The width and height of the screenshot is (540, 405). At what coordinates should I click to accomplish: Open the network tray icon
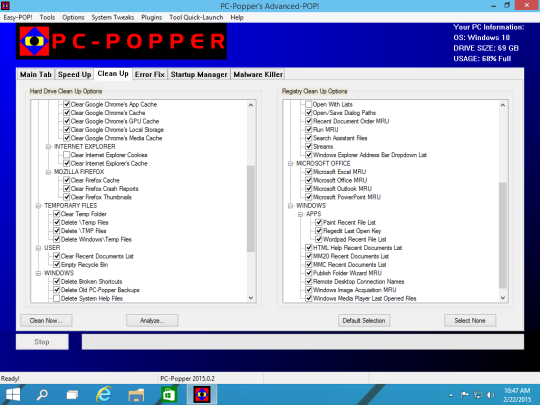478,395
